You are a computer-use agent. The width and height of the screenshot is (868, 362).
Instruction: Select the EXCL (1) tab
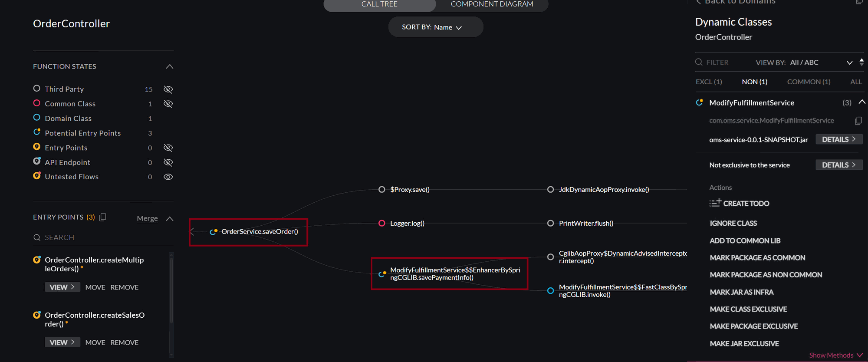coord(709,82)
